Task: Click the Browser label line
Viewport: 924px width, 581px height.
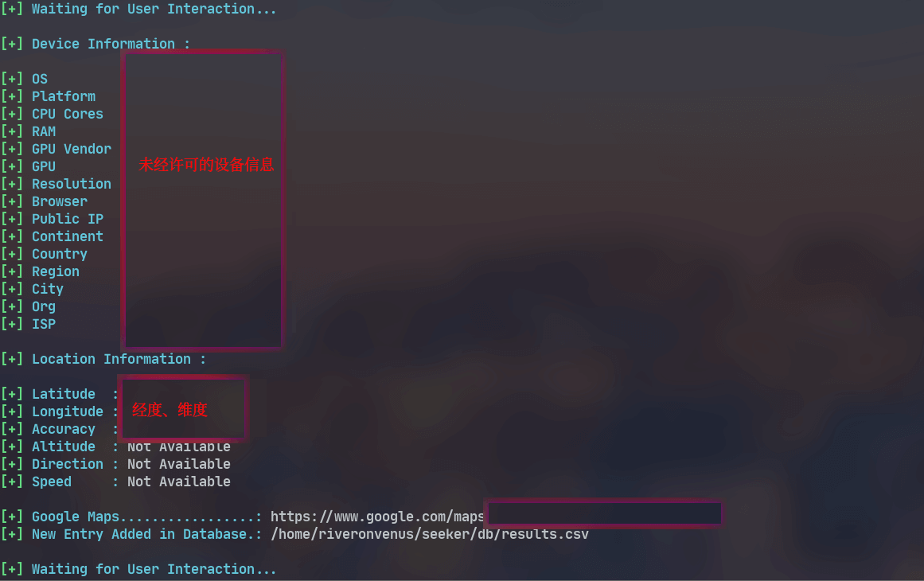Action: pos(59,201)
